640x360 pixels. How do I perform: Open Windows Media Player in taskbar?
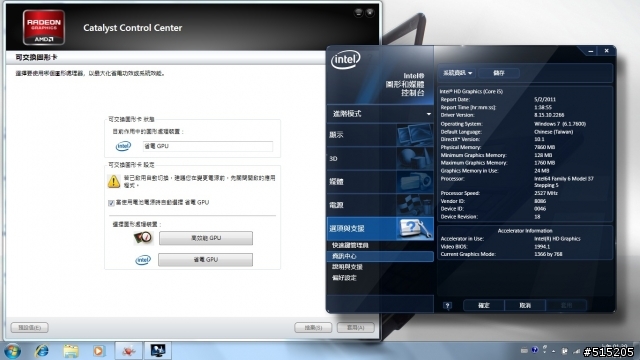coord(98,351)
